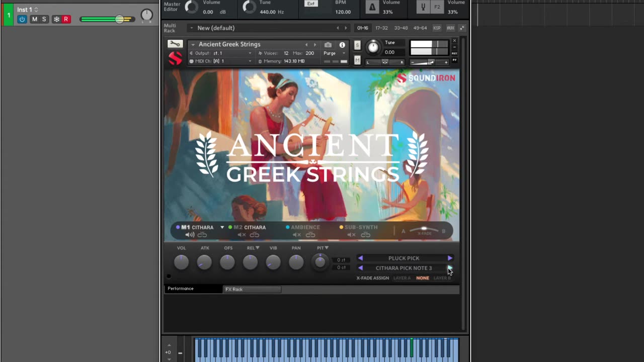Click the instrument Tune knob

pyautogui.click(x=373, y=47)
